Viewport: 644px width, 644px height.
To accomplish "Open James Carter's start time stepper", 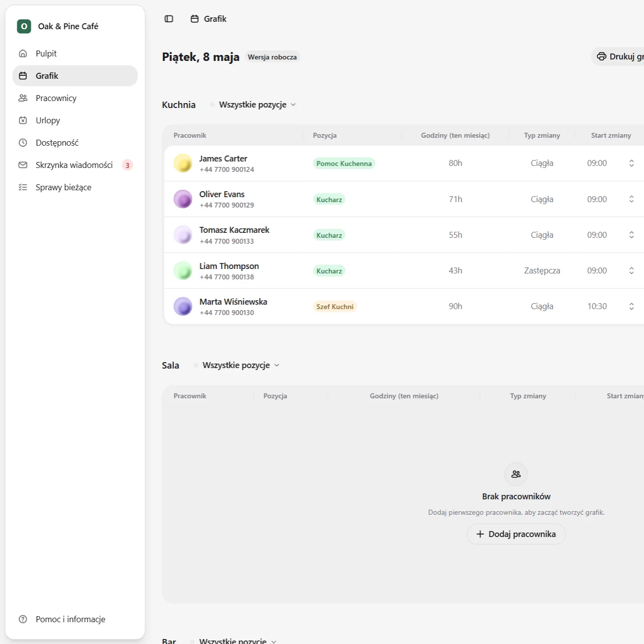I will click(632, 163).
